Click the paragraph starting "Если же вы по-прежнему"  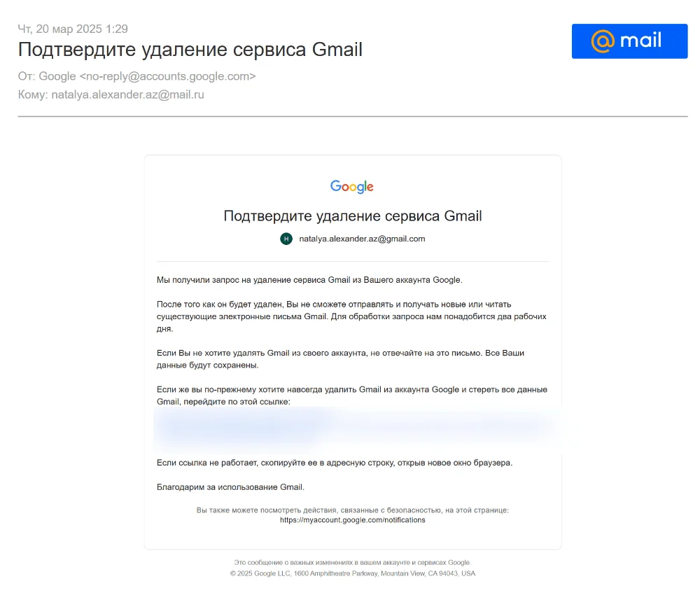tap(351, 395)
